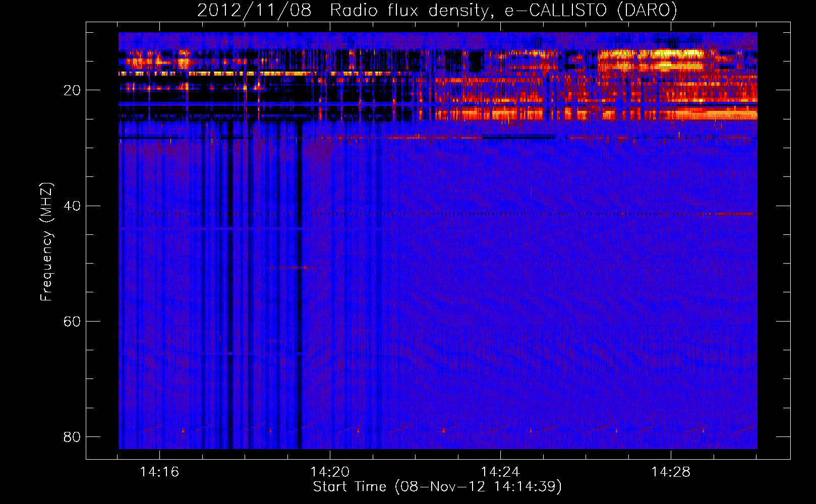Click the 'Start Time (08-Nov-12 14:14:39)' label
Viewport: 816px width, 504px height.
pyautogui.click(x=437, y=487)
